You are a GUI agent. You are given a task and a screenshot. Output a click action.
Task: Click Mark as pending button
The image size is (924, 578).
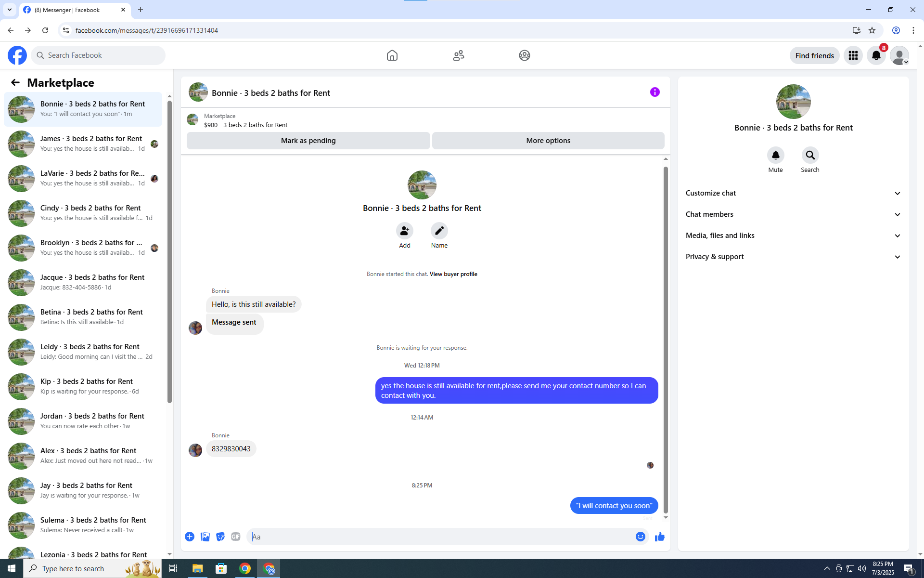click(x=308, y=141)
